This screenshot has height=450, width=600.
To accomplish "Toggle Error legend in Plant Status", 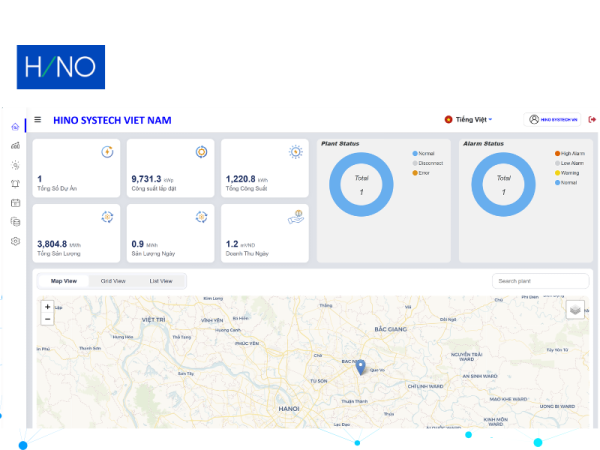I will (421, 173).
